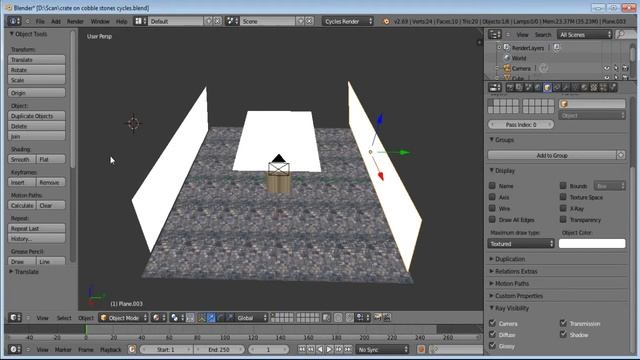Click the OpenGL render animation icon
640x360 pixels.
click(x=387, y=318)
